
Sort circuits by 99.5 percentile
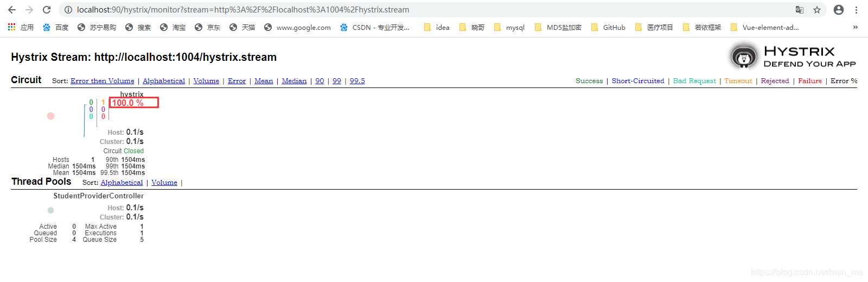pyautogui.click(x=358, y=81)
